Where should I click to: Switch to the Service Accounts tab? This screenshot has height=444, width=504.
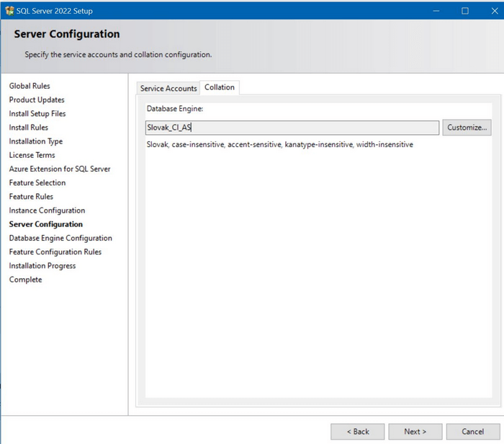(x=168, y=88)
